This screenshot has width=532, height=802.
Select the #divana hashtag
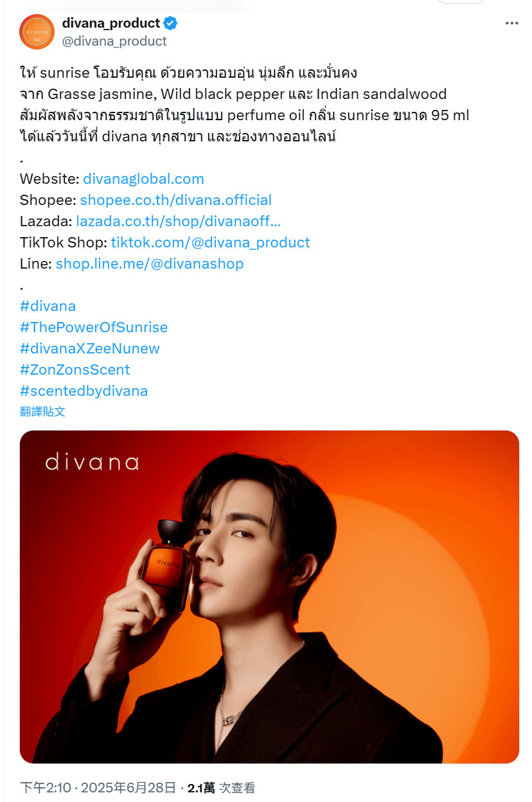click(48, 306)
